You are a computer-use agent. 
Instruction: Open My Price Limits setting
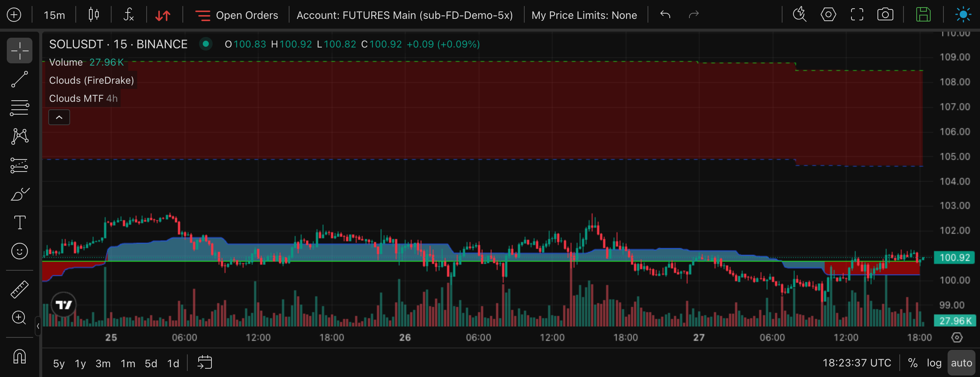pos(584,15)
